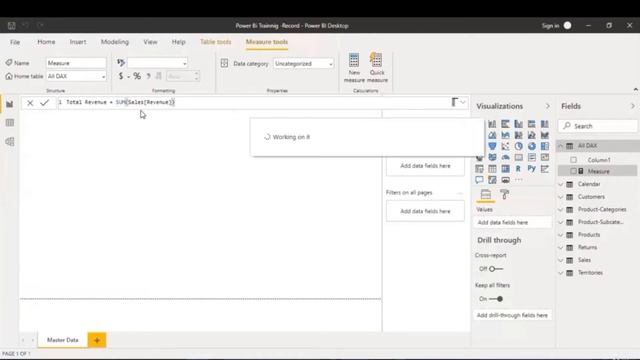Select the Donut chart visual

click(531, 146)
